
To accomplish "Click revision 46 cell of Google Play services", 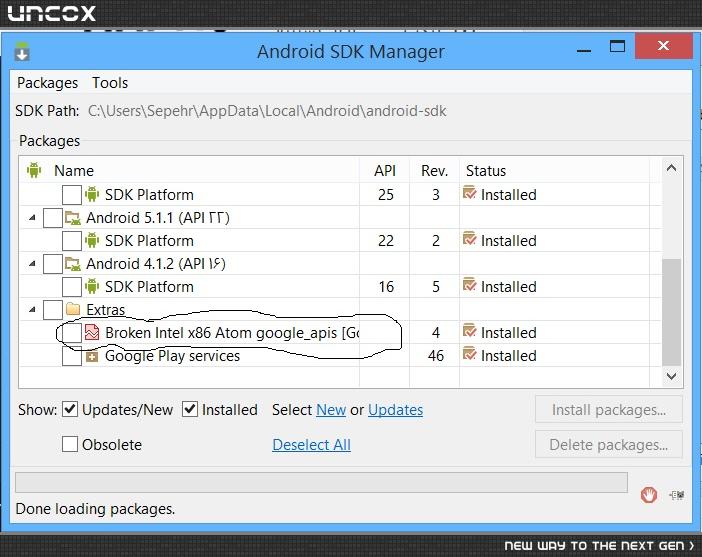I will tap(436, 356).
